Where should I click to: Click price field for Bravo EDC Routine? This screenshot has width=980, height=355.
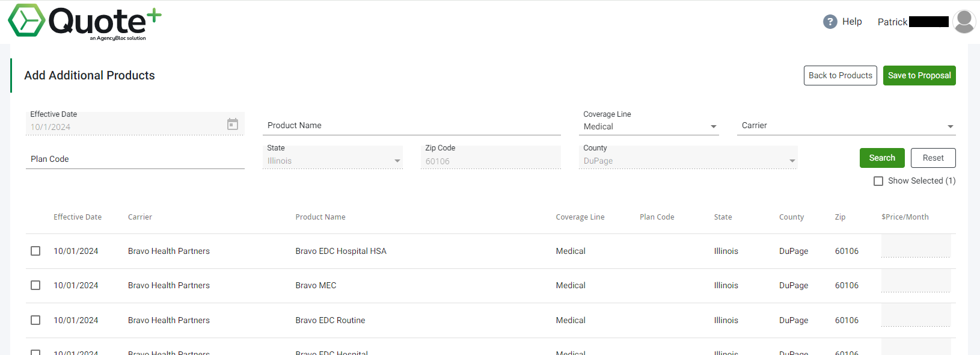pyautogui.click(x=916, y=315)
